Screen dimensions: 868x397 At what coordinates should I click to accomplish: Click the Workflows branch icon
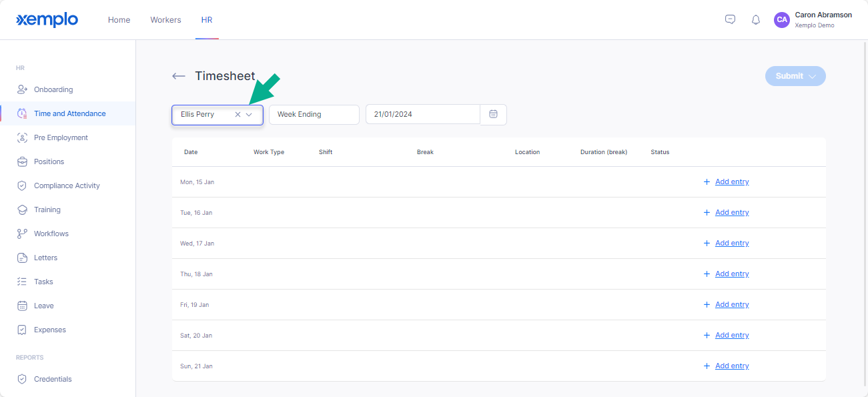22,234
